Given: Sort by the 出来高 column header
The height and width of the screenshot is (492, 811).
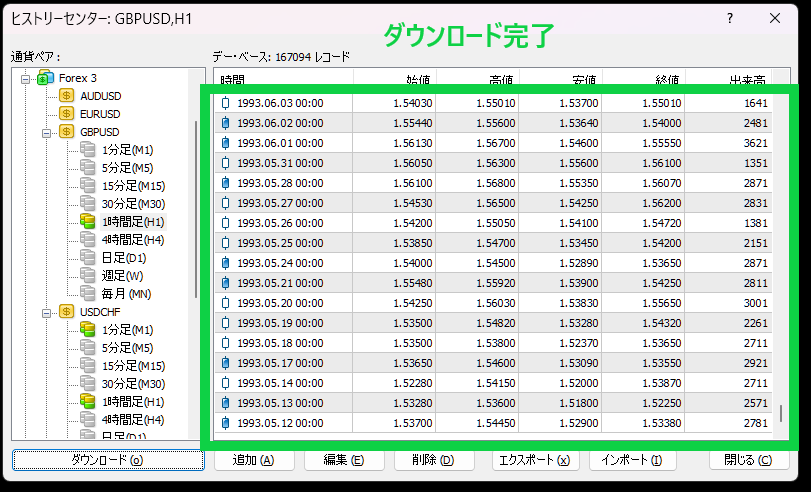Looking at the screenshot, I should pos(747,80).
